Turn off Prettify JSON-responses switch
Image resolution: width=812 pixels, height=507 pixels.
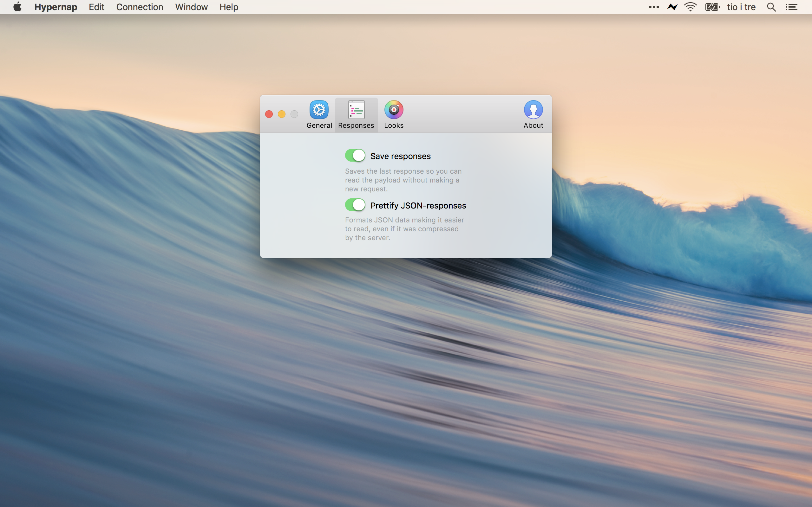pyautogui.click(x=355, y=205)
